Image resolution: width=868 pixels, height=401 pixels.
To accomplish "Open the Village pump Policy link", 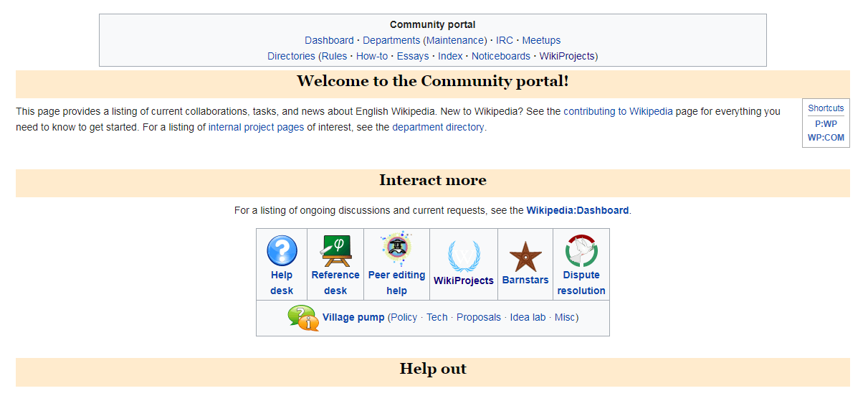I will tap(404, 317).
